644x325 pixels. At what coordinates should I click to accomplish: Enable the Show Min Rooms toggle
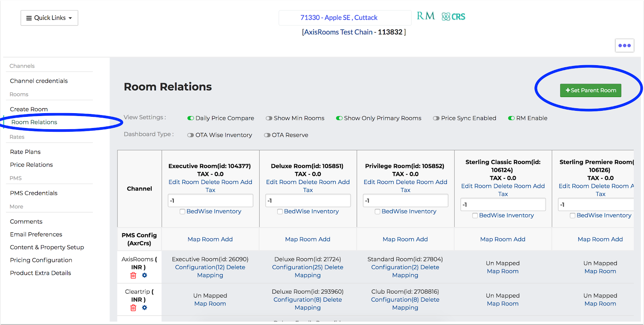(x=269, y=118)
